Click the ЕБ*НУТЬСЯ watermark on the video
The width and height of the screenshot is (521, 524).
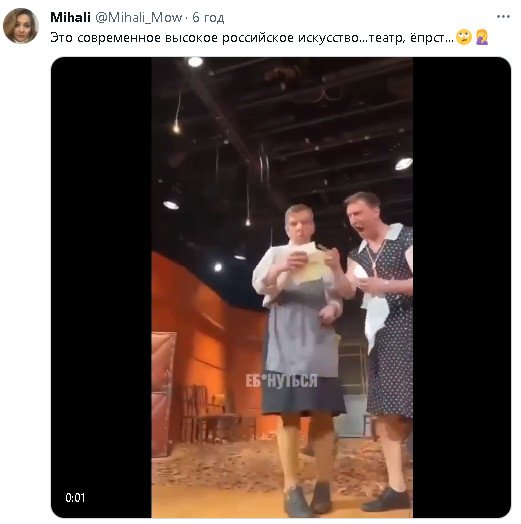click(x=281, y=380)
